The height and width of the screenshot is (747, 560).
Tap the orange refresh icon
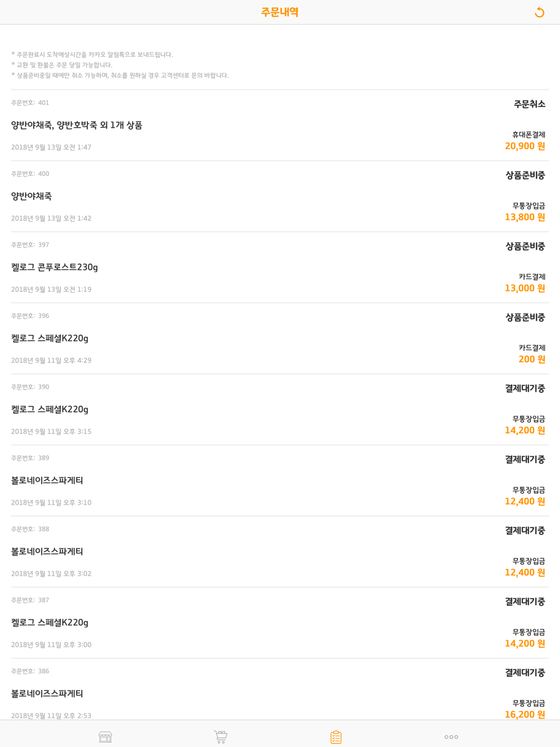[x=539, y=12]
